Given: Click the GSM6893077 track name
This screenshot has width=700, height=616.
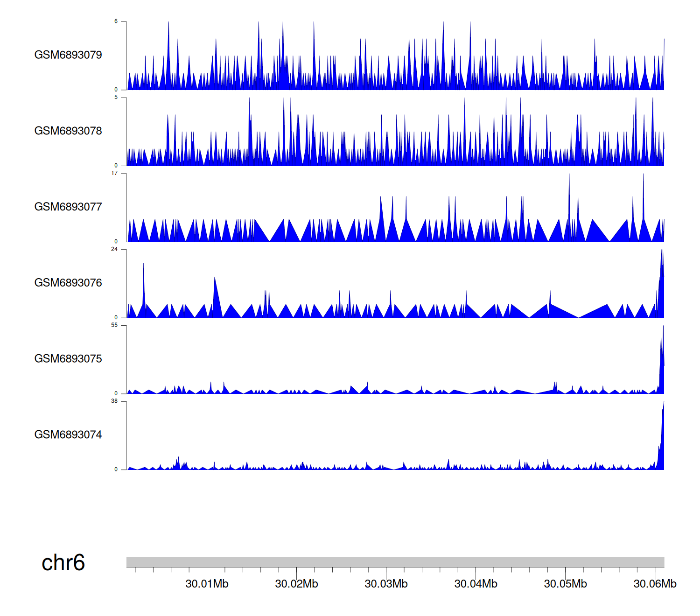Looking at the screenshot, I should pos(68,207).
